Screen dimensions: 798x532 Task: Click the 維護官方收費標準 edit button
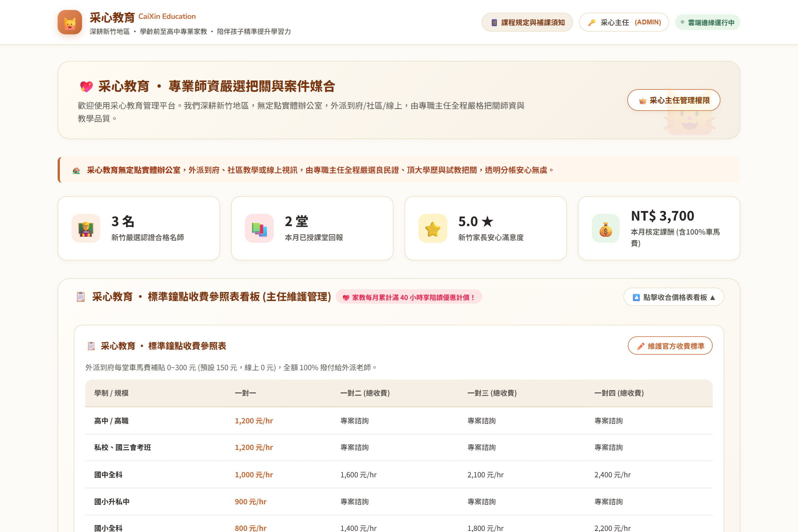click(x=670, y=346)
